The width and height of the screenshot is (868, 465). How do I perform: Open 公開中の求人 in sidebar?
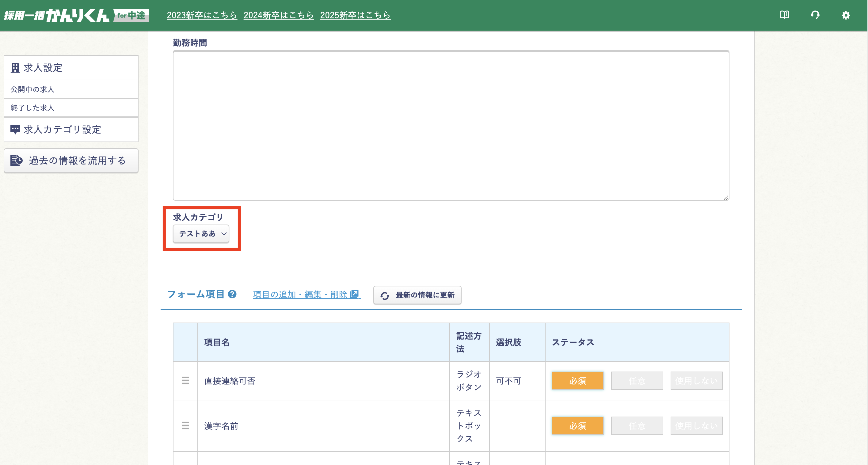coord(32,89)
